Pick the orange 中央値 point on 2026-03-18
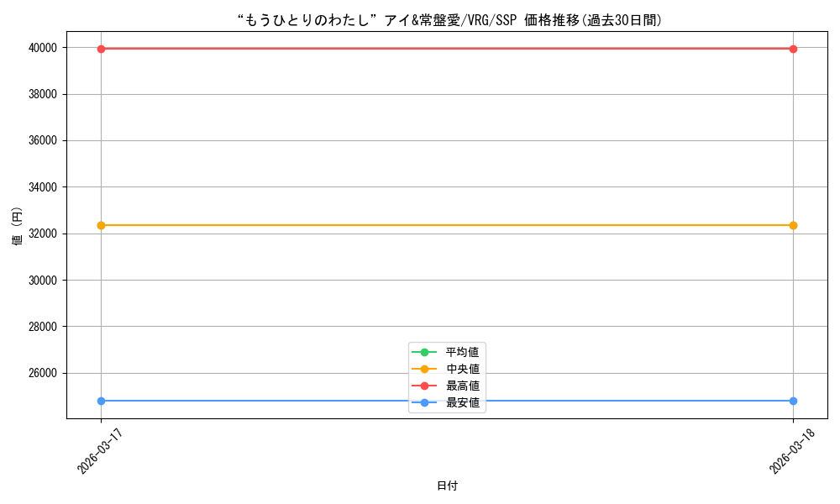The image size is (840, 504). (x=793, y=225)
